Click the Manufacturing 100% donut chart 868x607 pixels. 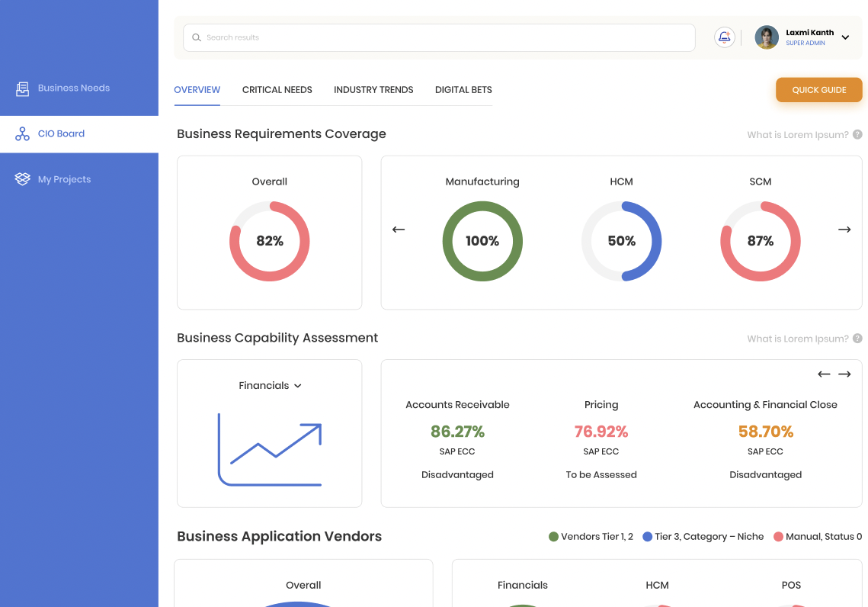482,241
